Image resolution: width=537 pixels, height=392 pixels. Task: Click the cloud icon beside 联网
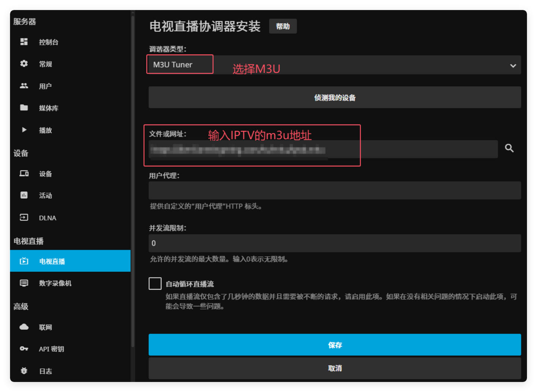tap(24, 327)
